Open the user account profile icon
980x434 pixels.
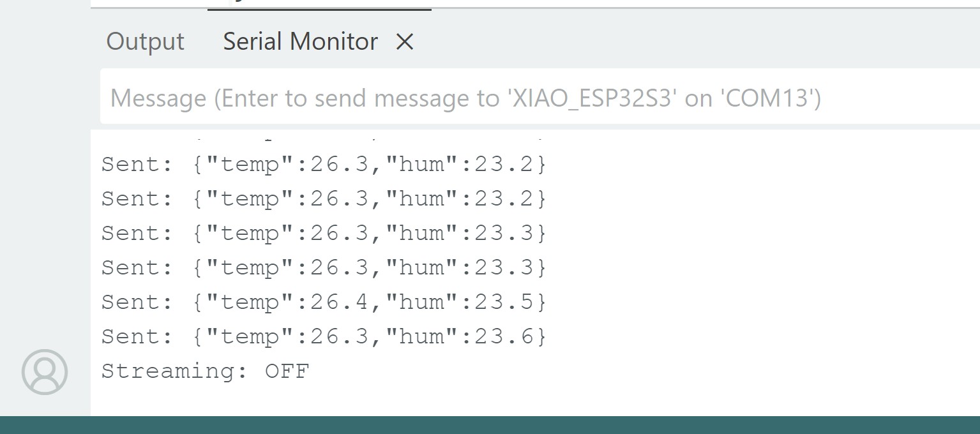pyautogui.click(x=45, y=372)
